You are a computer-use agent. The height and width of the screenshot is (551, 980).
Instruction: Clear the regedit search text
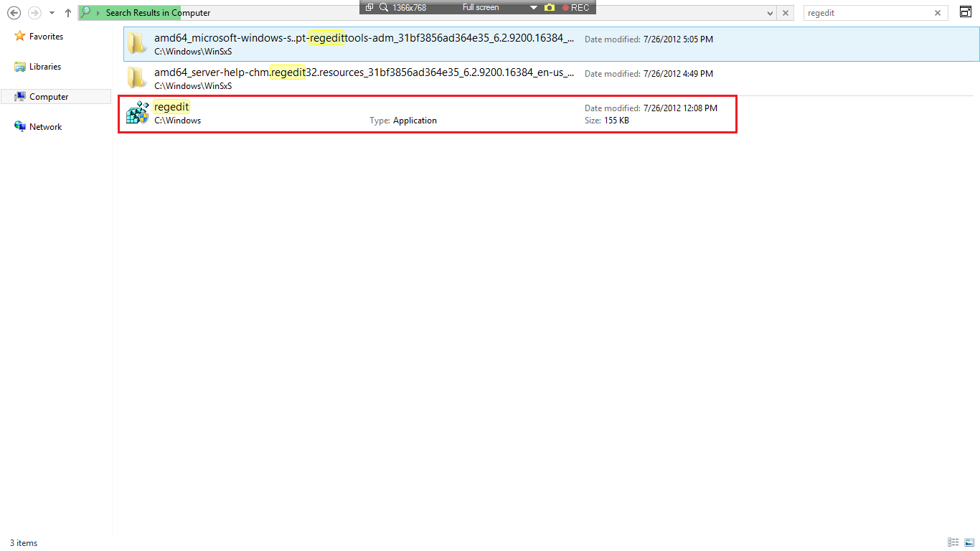(x=938, y=13)
